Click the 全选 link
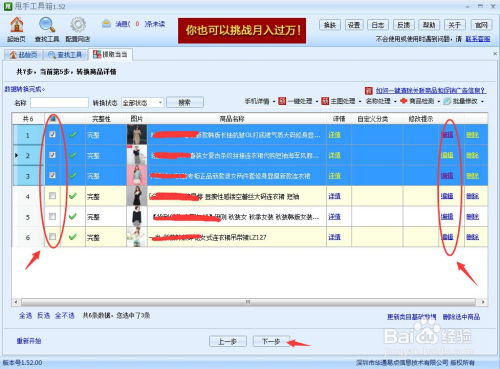This screenshot has width=500, height=369. 25,315
